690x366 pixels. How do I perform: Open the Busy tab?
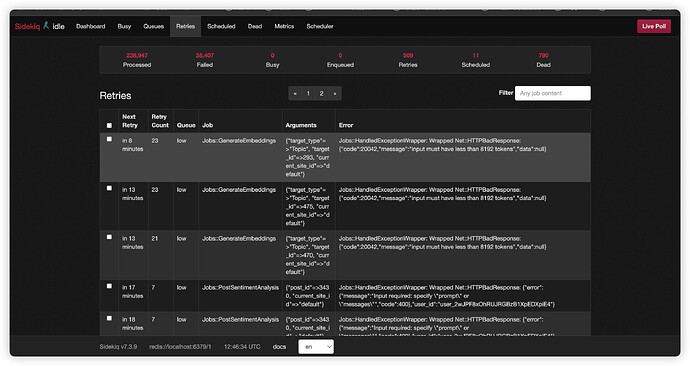124,26
